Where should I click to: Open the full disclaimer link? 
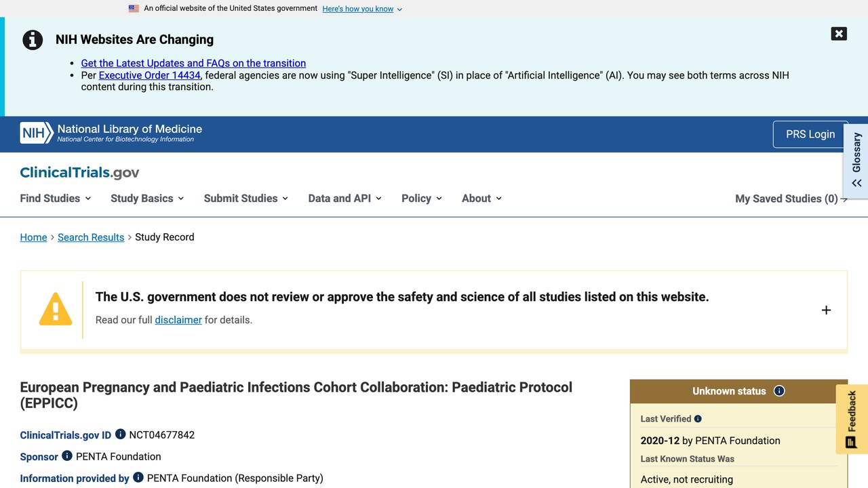coord(178,320)
